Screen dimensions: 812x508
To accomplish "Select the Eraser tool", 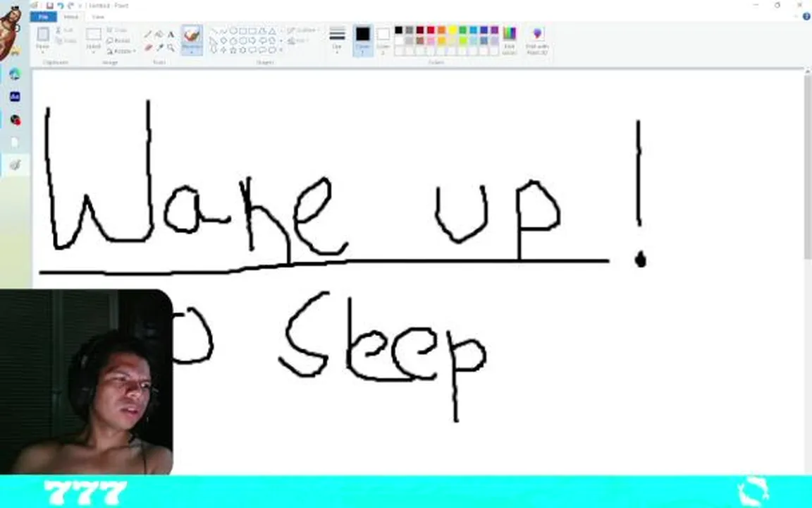I will 148,48.
